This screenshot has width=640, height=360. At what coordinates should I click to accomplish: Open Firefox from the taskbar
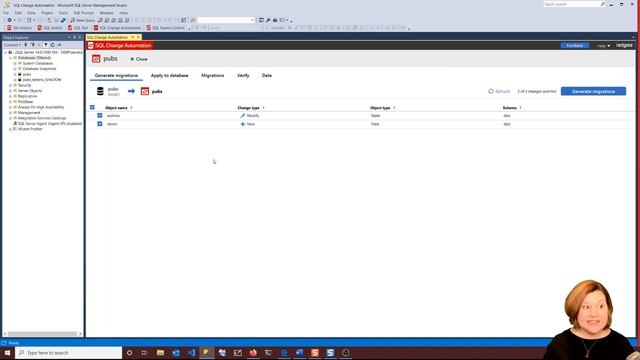(253, 353)
